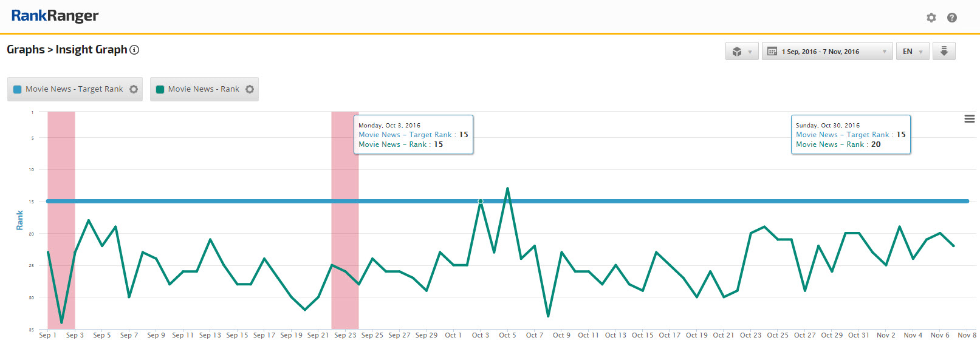Click the calendar icon in date picker
Image resolution: width=980 pixels, height=346 pixels.
pyautogui.click(x=772, y=52)
